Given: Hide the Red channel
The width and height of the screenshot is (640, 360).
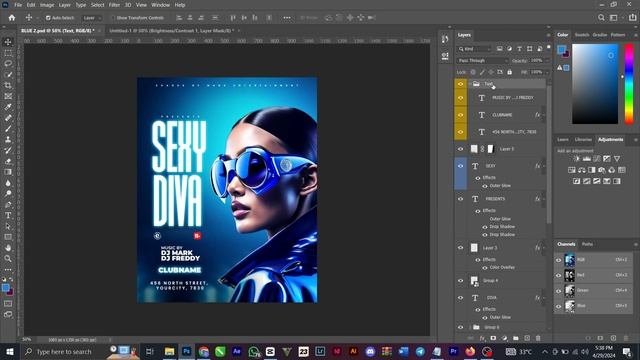Looking at the screenshot, I should tap(558, 275).
